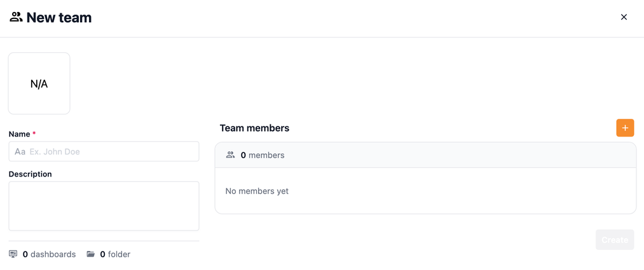Click the folder icon at bottom
Viewport: 644px width, 270px height.
[x=91, y=254]
